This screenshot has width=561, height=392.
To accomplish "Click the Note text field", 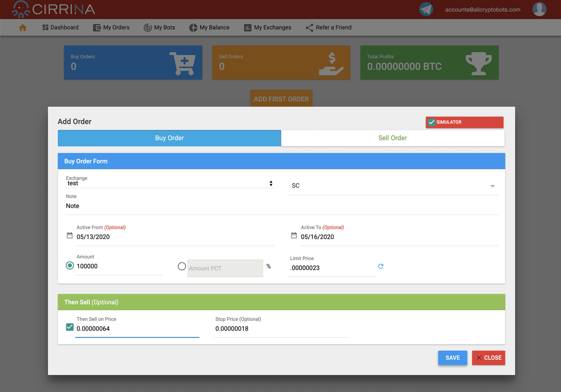I will coord(280,206).
